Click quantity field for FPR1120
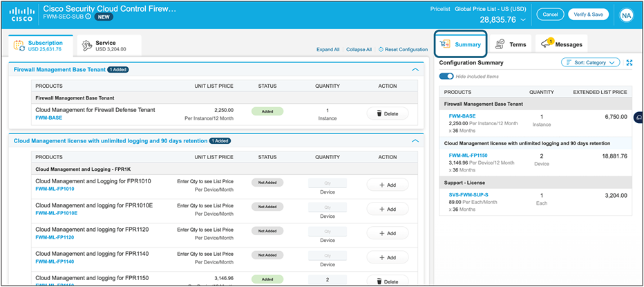This screenshot has height=287, width=644. (x=328, y=232)
